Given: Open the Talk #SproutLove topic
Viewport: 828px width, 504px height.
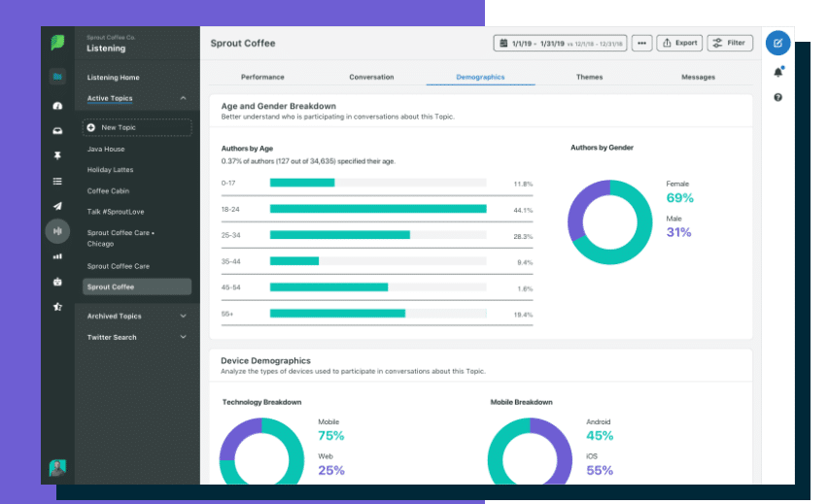Looking at the screenshot, I should pos(116,212).
